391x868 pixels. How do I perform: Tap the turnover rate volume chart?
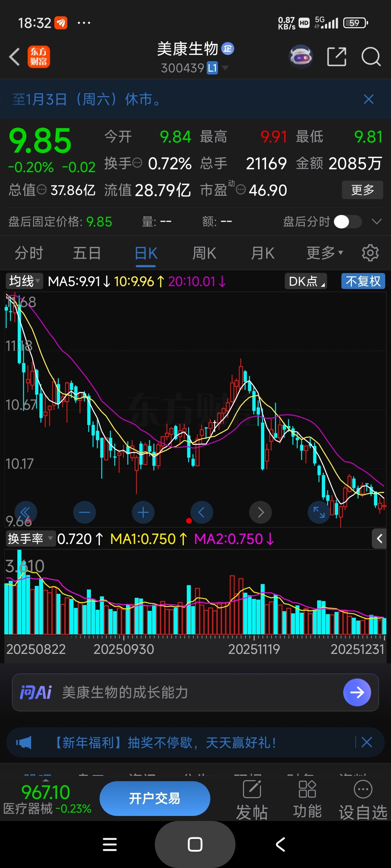pyautogui.click(x=195, y=592)
